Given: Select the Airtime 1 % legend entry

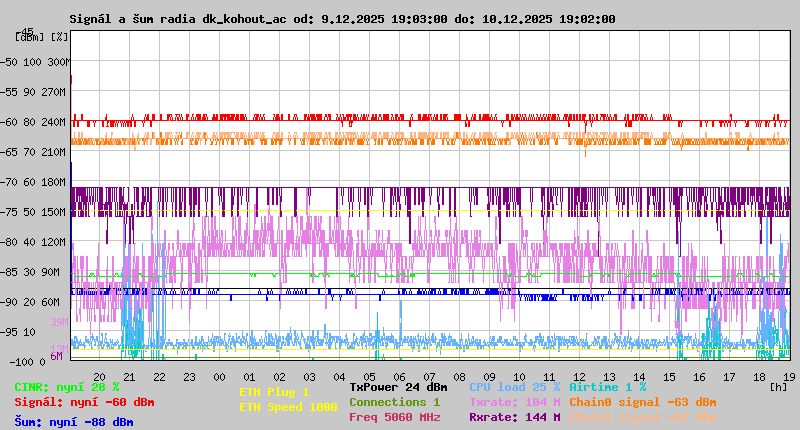Looking at the screenshot, I should point(607,386).
